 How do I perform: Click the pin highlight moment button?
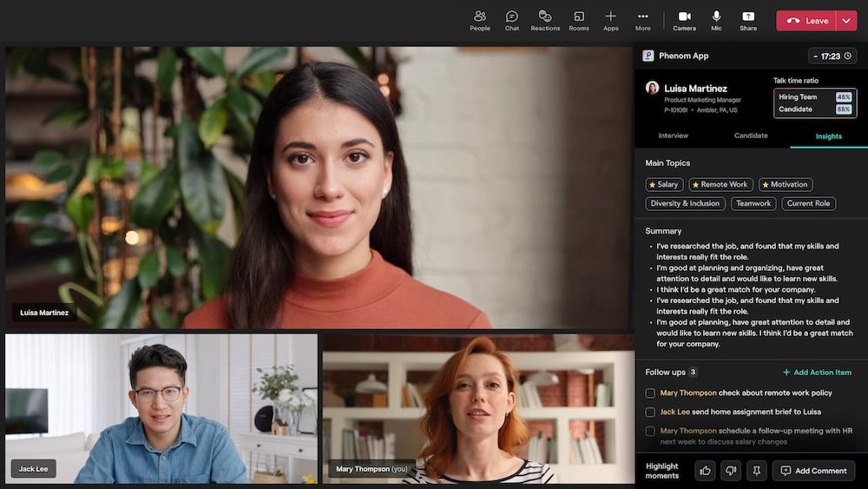coord(756,471)
